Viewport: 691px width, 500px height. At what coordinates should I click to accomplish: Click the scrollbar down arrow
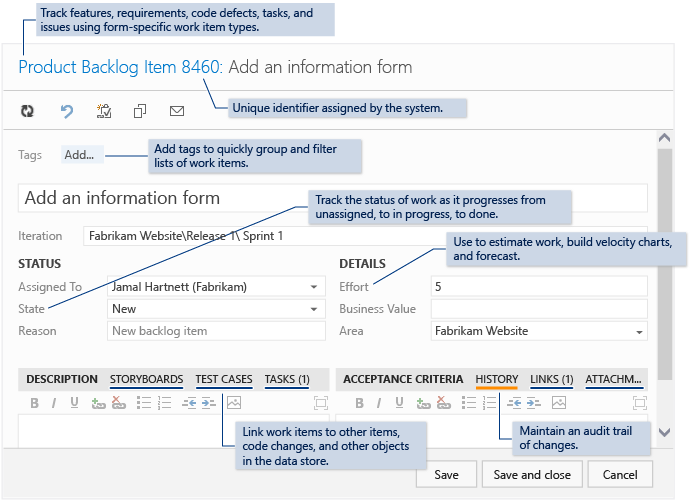(x=665, y=432)
